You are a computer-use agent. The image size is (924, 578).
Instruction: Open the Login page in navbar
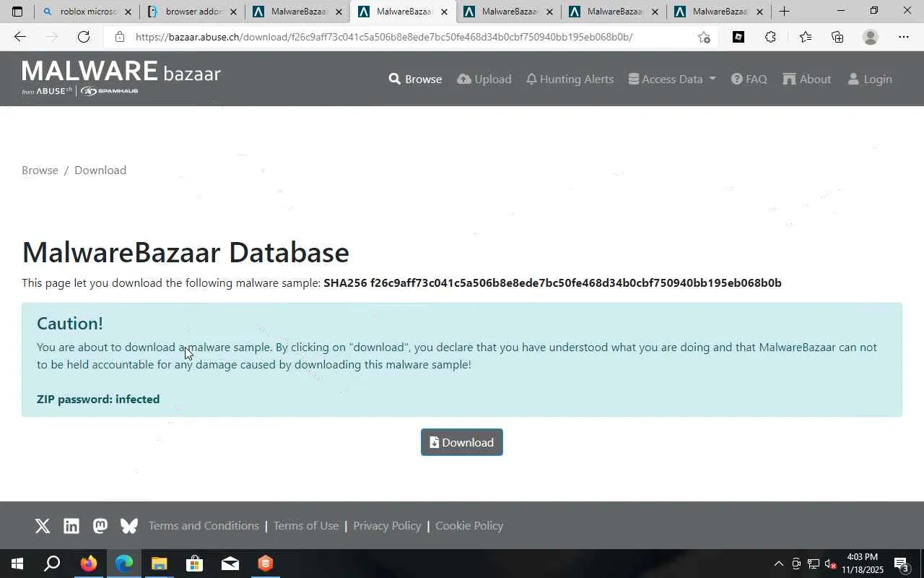click(x=870, y=79)
